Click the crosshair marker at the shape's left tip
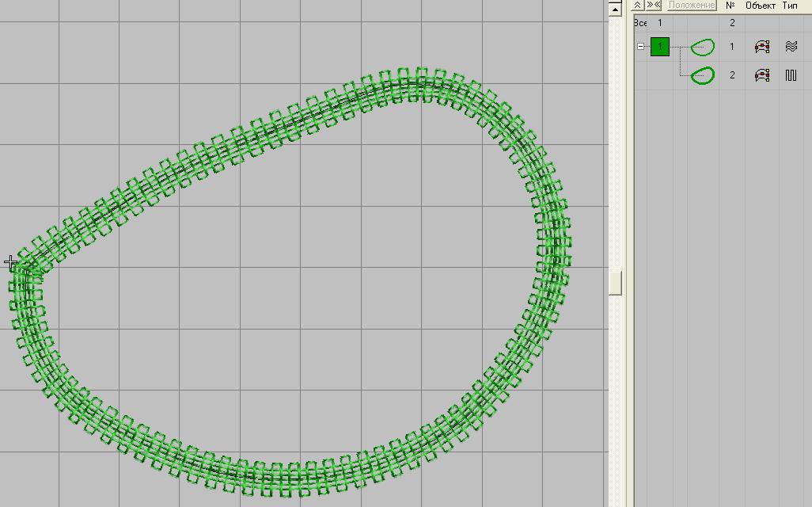812x507 pixels. [x=11, y=261]
